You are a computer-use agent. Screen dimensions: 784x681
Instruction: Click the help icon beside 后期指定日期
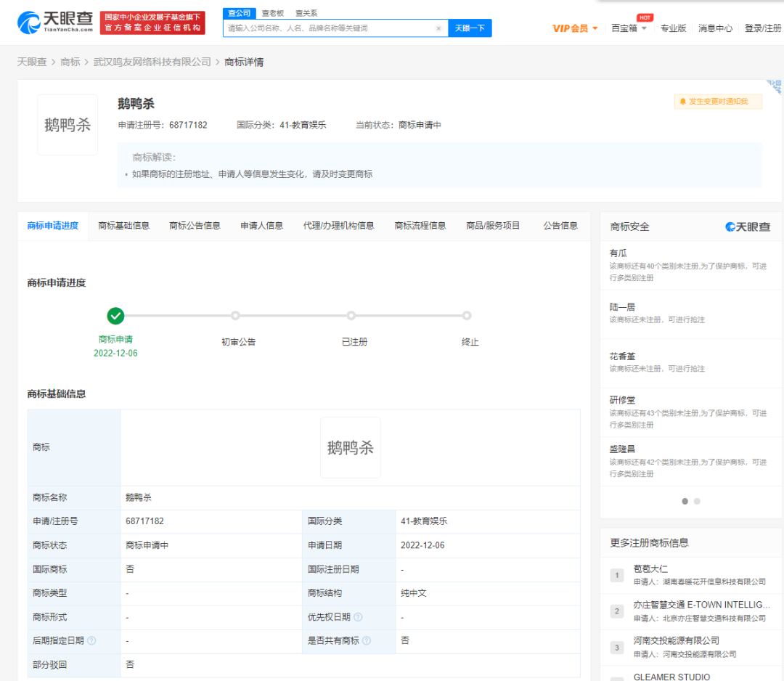pos(91,640)
